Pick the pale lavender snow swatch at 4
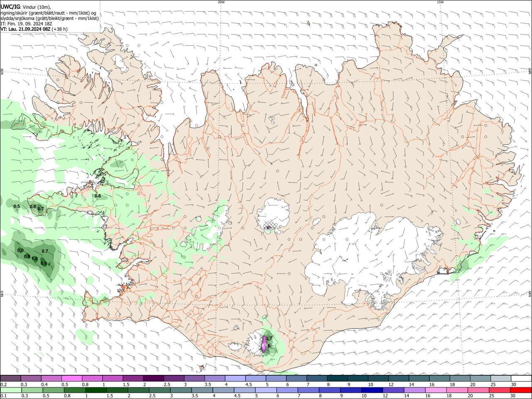This screenshot has width=532, height=399. [235, 378]
